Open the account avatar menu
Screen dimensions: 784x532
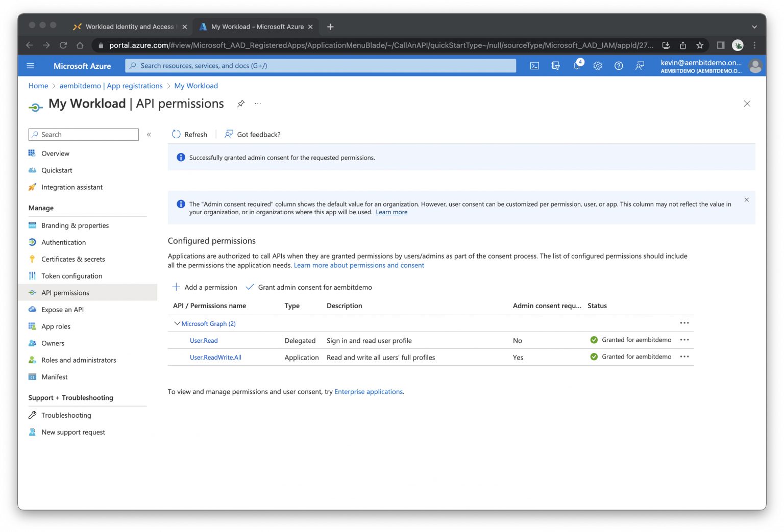[x=755, y=66]
